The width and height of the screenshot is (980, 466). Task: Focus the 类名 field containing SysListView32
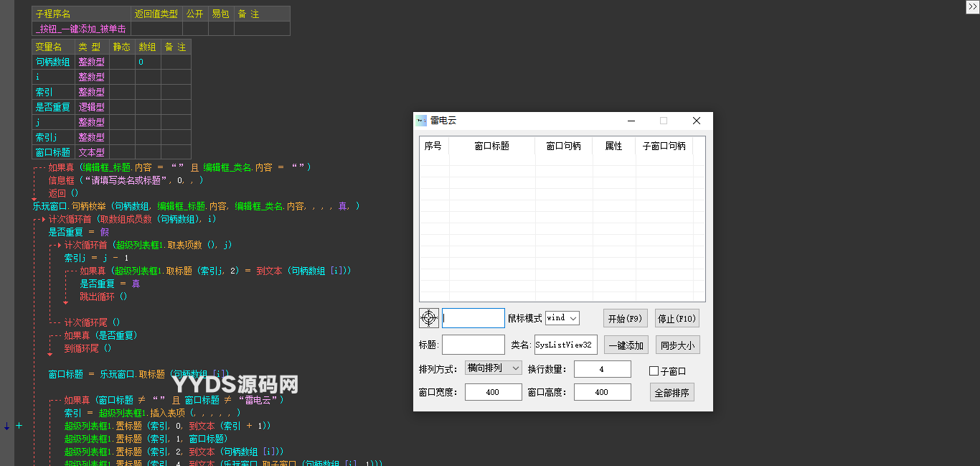tap(565, 345)
